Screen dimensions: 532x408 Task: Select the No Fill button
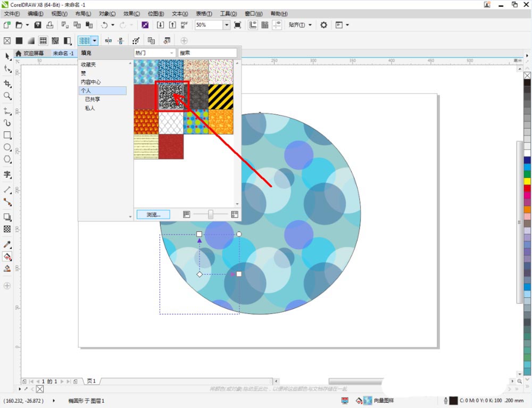pyautogui.click(x=7, y=40)
